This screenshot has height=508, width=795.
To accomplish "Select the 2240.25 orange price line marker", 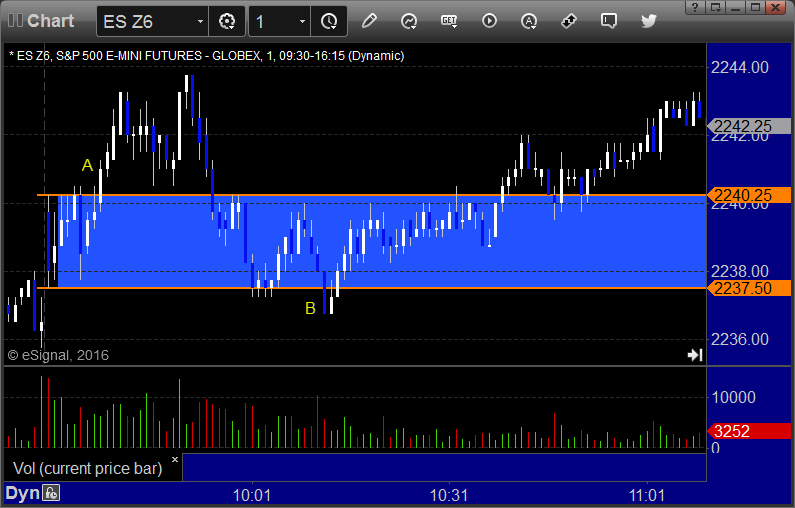I will coord(748,195).
